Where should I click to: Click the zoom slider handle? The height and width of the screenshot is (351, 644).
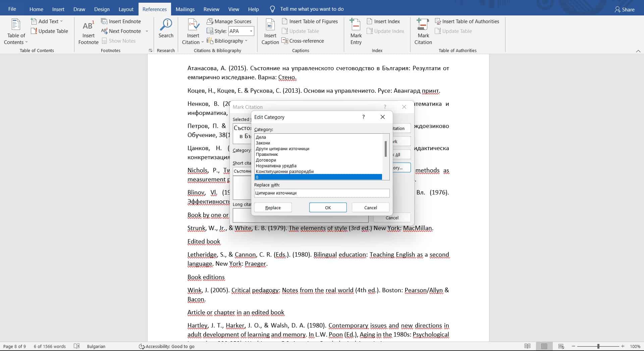(598, 346)
